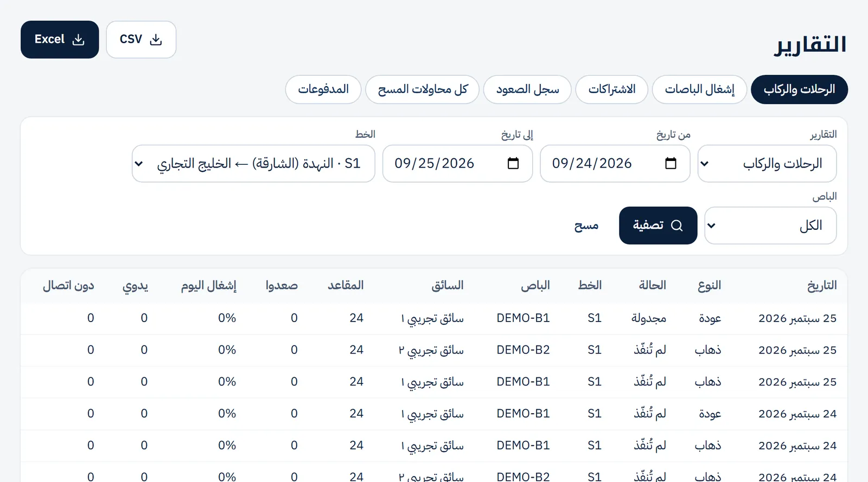868x482 pixels.
Task: Edit the إلى تاريخ date field 09/25/2026
Action: click(x=458, y=163)
